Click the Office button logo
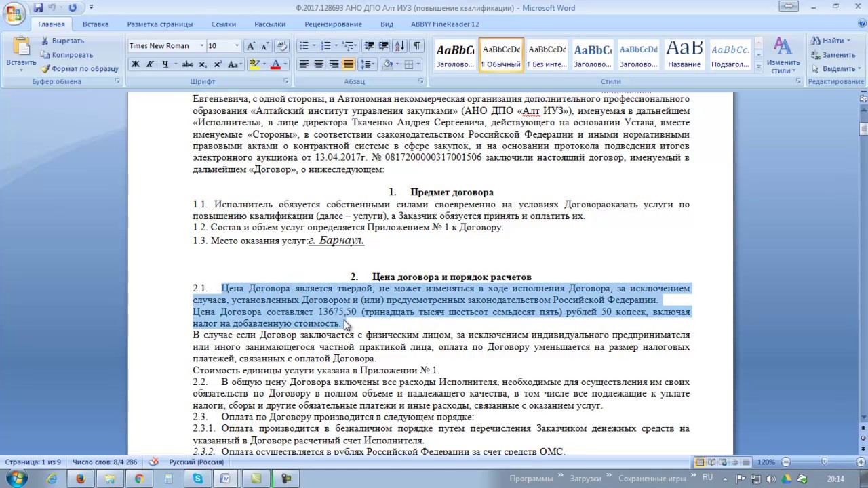The image size is (868, 488). pyautogui.click(x=14, y=12)
